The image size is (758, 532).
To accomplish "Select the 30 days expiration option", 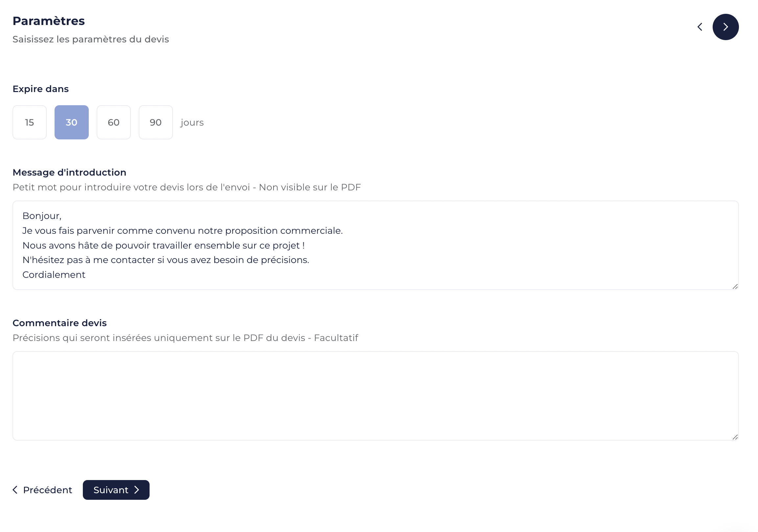I will click(x=71, y=122).
